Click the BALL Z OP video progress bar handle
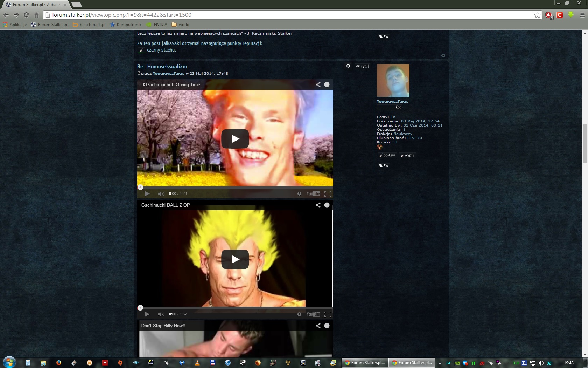This screenshot has height=368, width=588. tap(140, 308)
